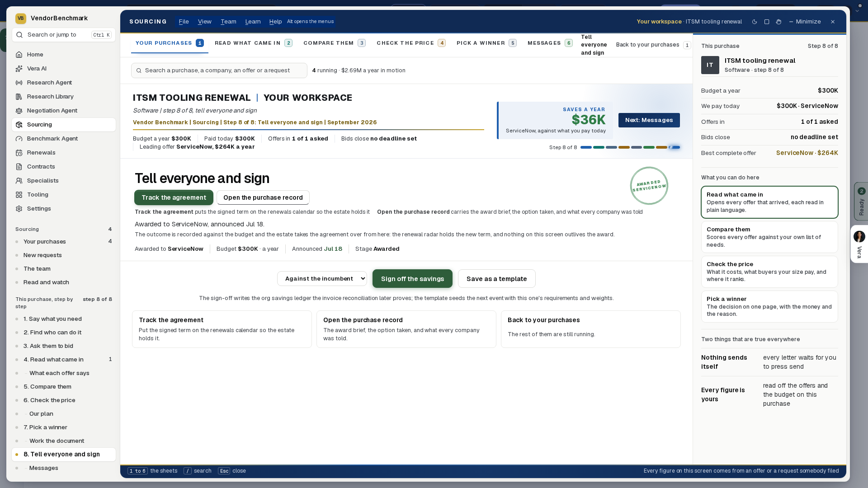Focus the purchase search input field
Screen dimensions: 868x488
coord(219,70)
